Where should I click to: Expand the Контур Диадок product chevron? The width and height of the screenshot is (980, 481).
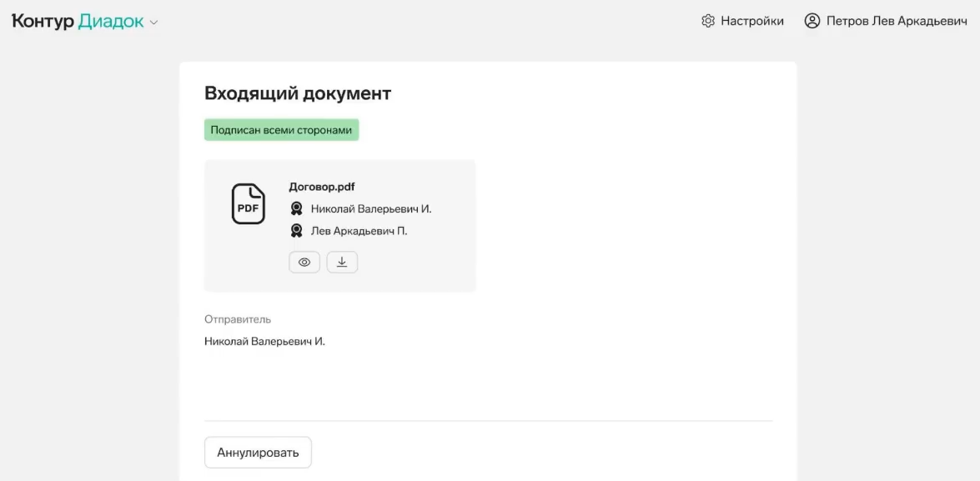tap(153, 23)
